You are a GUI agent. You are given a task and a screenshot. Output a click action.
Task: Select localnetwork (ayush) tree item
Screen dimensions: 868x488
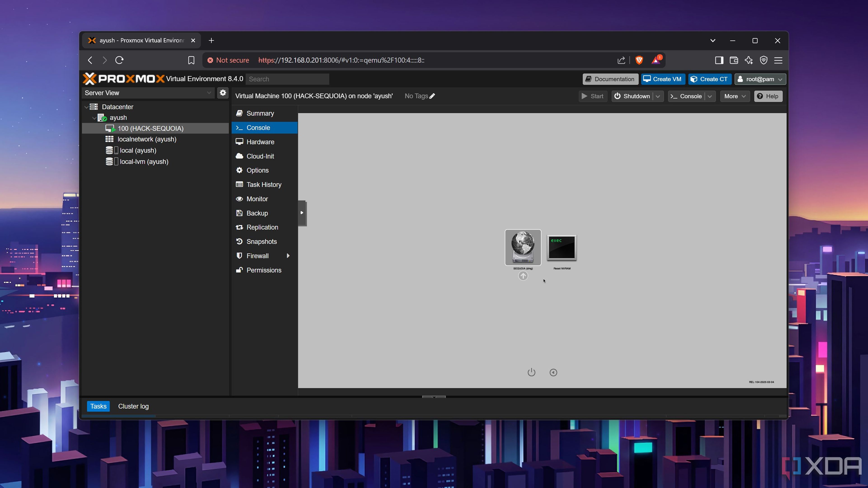146,139
